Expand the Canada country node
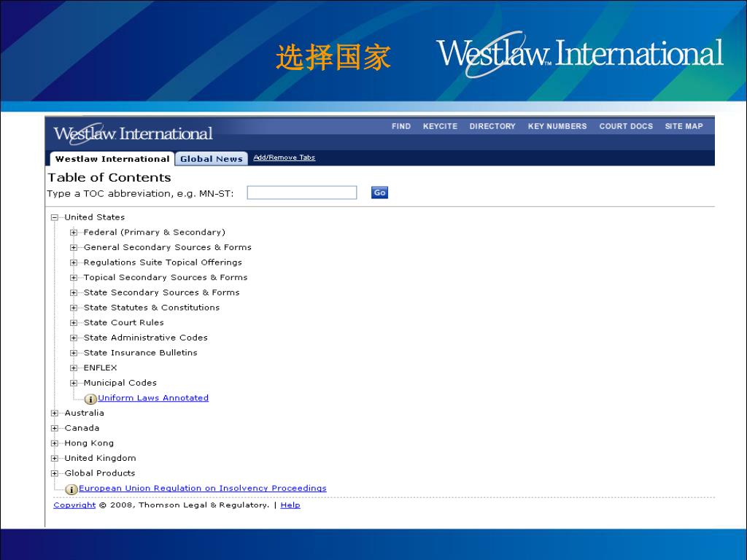The width and height of the screenshot is (747, 560). 54,429
